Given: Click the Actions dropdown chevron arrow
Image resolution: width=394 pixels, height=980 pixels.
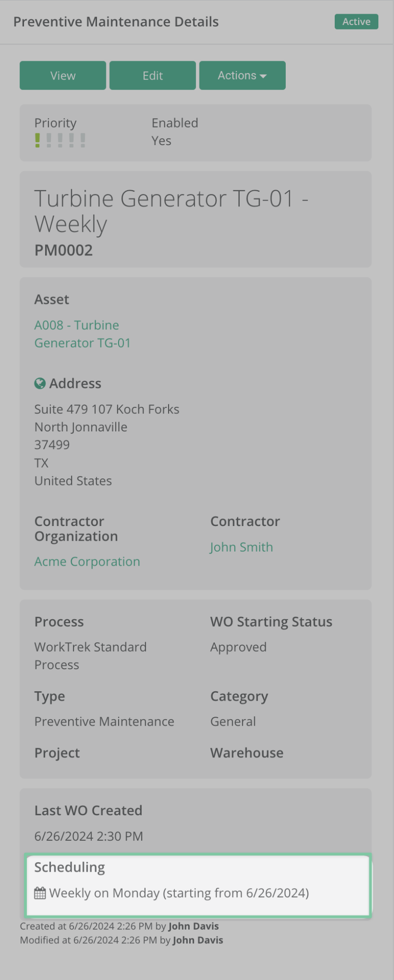Looking at the screenshot, I should (263, 76).
